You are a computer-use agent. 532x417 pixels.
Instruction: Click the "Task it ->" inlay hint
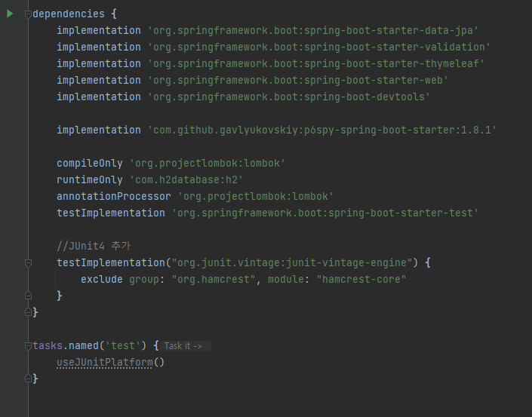(x=183, y=346)
